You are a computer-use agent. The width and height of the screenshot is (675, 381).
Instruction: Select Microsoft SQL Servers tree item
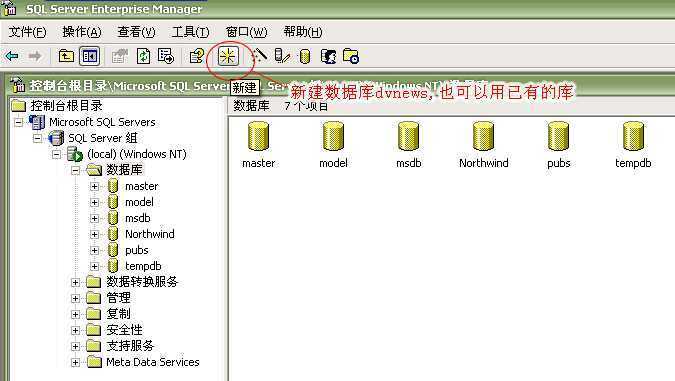click(x=102, y=122)
